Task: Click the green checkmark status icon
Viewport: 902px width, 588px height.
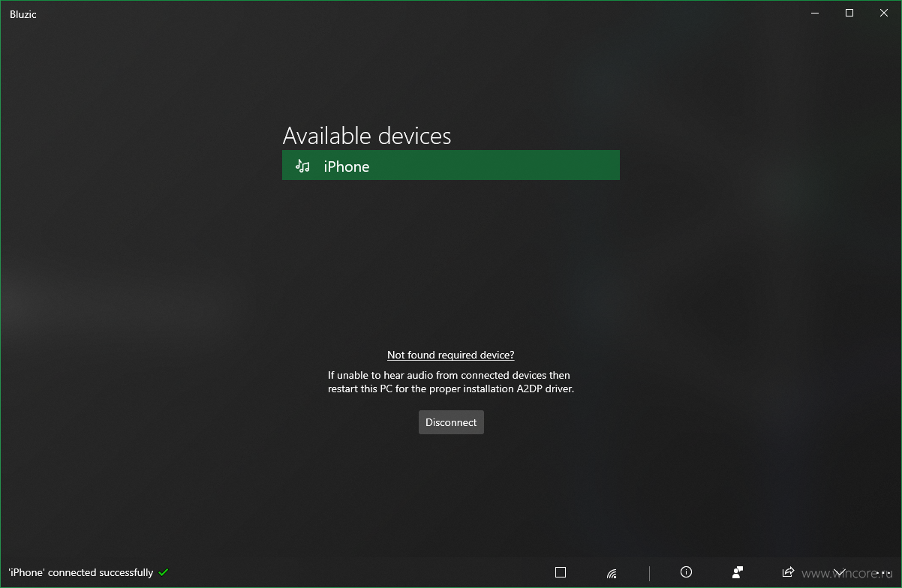Action: [164, 572]
